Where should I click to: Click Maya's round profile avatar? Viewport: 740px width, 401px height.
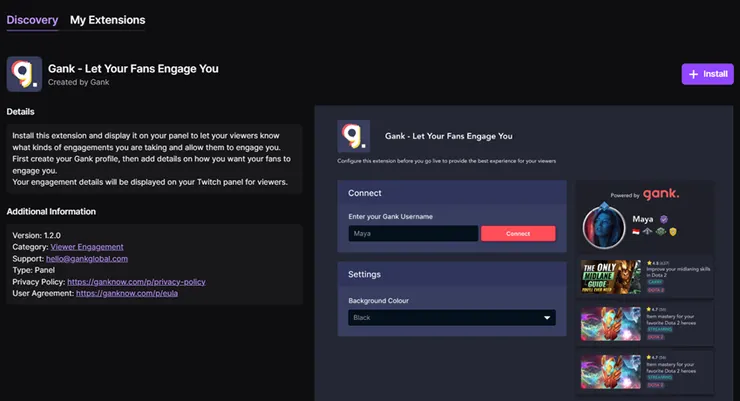coord(604,227)
